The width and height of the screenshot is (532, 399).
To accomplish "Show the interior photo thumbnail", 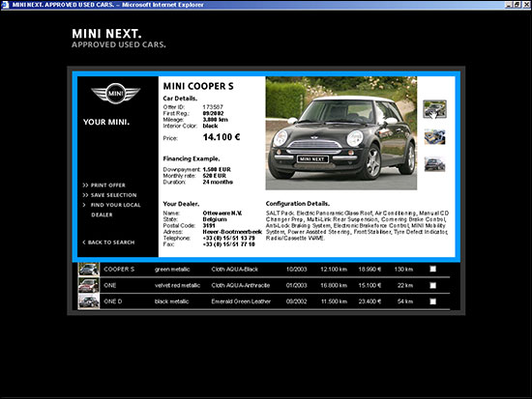I will (434, 137).
